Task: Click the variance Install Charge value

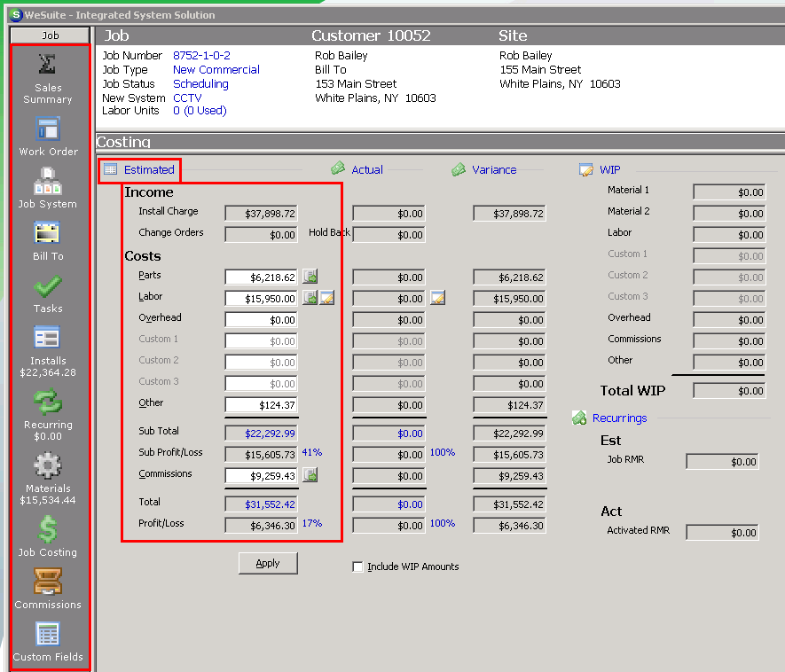Action: pos(510,214)
